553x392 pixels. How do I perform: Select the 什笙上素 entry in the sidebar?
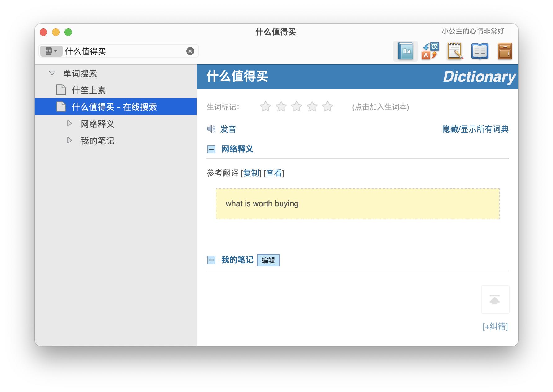click(x=88, y=90)
